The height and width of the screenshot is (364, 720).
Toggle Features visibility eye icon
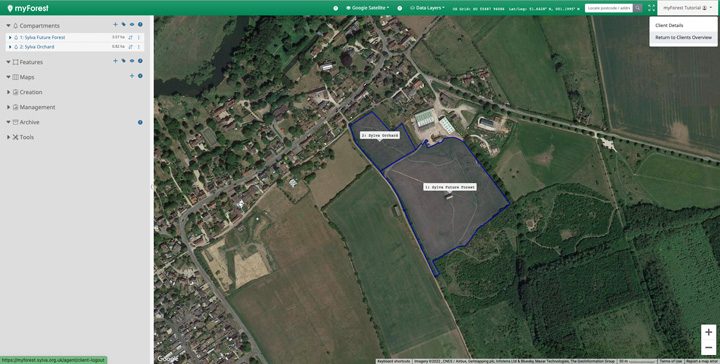pos(132,61)
